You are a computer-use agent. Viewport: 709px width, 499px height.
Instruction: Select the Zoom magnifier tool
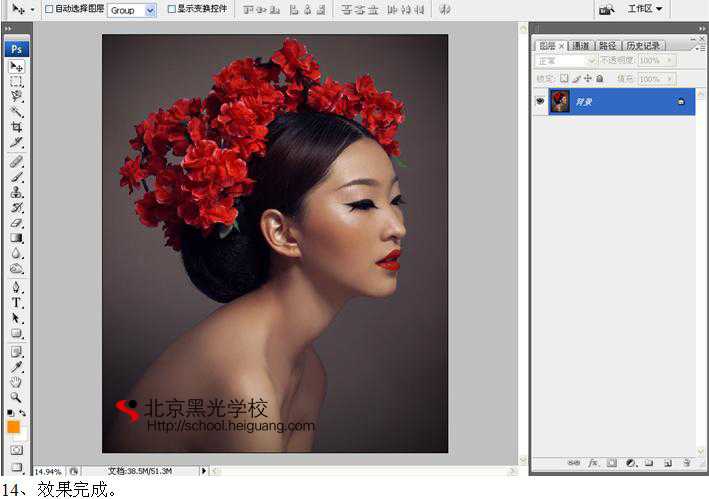tap(17, 397)
